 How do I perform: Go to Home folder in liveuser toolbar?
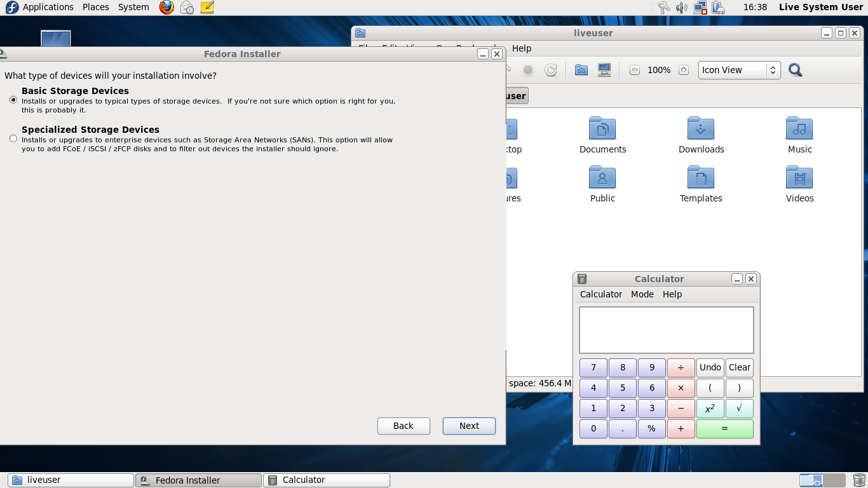pyautogui.click(x=581, y=70)
